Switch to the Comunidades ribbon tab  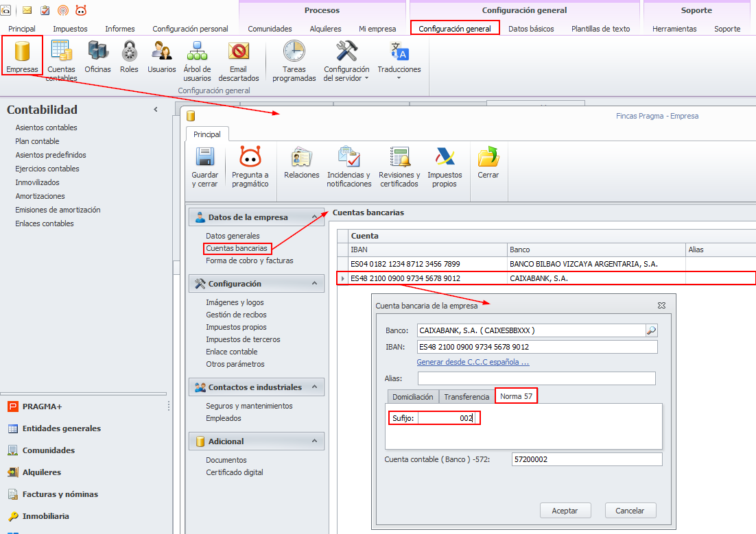270,28
